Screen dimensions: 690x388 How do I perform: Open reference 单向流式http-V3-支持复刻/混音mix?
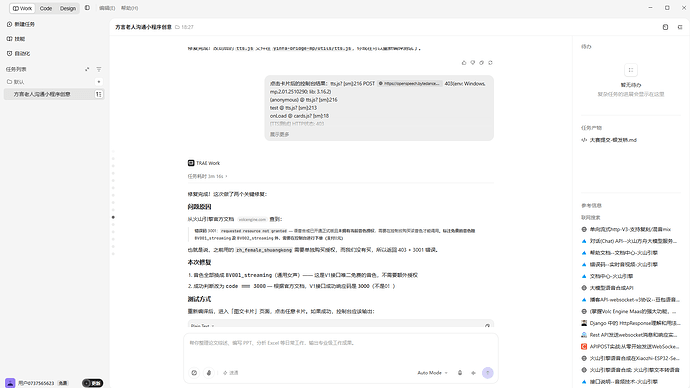tap(626, 229)
